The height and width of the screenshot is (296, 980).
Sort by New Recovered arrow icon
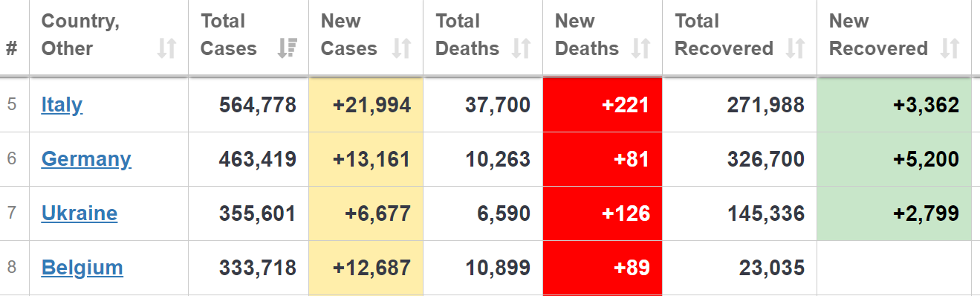950,49
